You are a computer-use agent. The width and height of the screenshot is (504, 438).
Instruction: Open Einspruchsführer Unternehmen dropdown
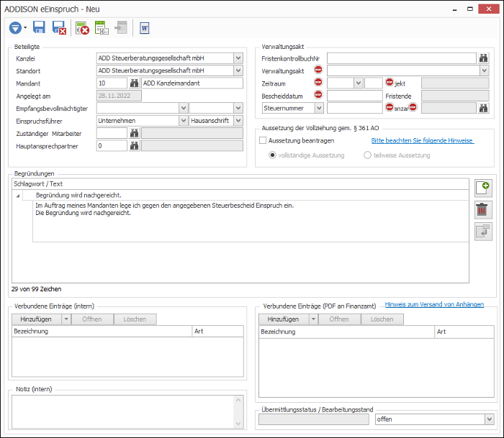pos(183,120)
